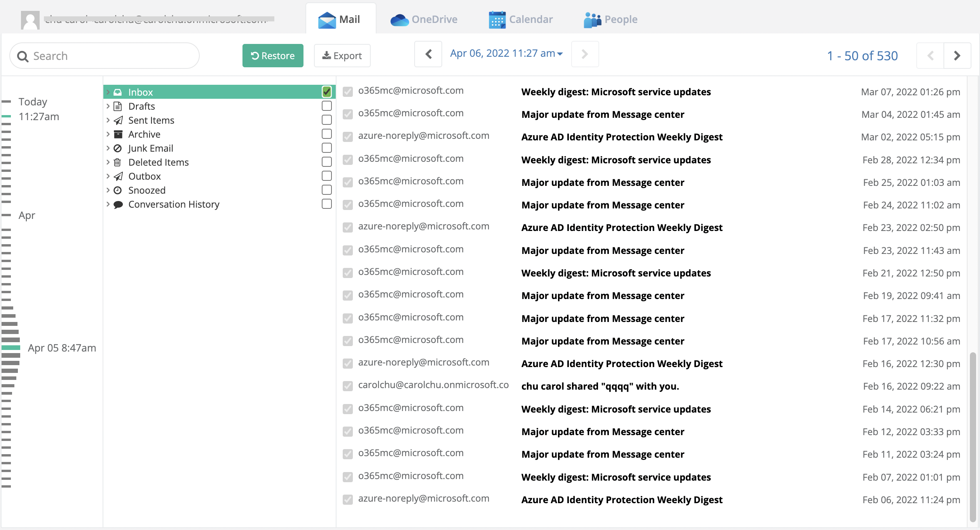
Task: Click the '1 - 50 of 530' page counter
Action: (862, 56)
